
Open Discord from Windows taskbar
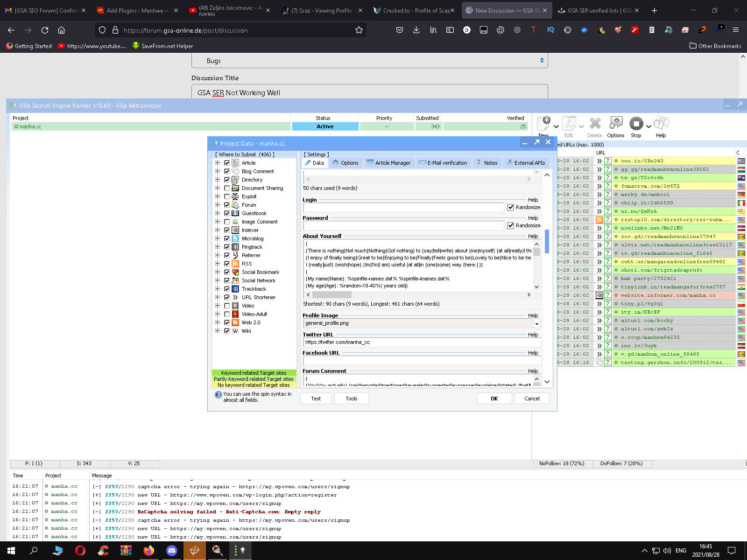point(172,551)
